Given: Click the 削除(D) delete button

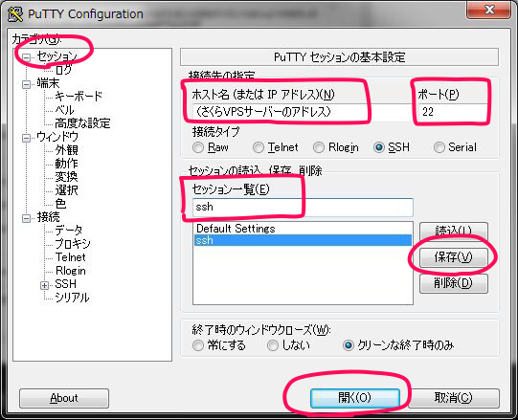Looking at the screenshot, I should pos(454,283).
